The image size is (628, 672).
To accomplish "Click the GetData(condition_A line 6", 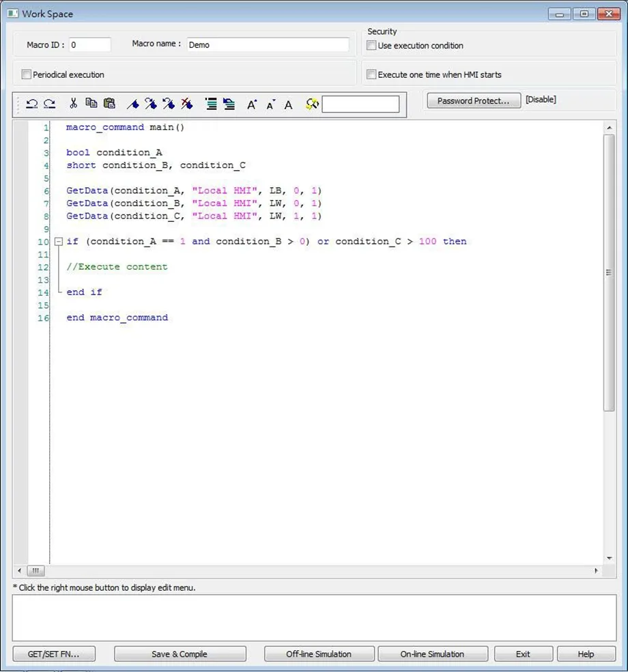I will (x=194, y=191).
